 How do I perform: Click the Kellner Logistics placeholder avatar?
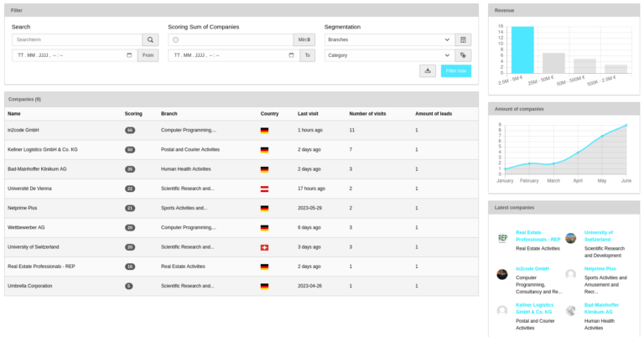click(x=502, y=311)
